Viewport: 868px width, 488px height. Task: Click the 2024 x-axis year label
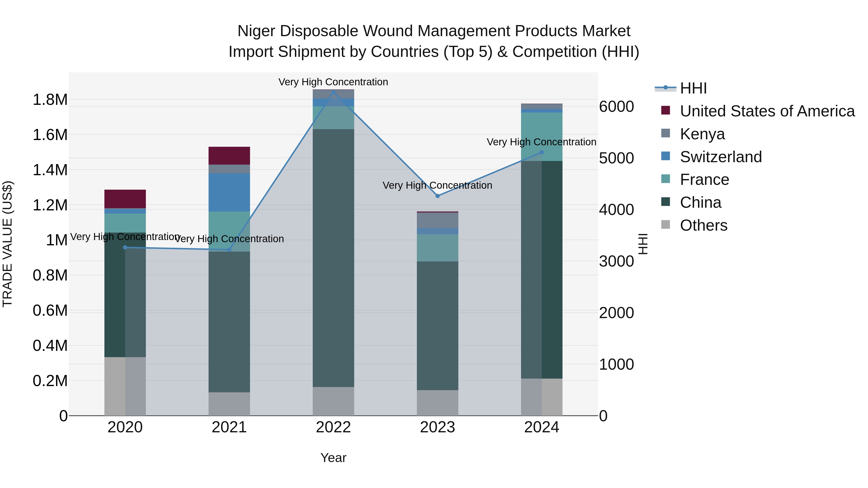542,427
